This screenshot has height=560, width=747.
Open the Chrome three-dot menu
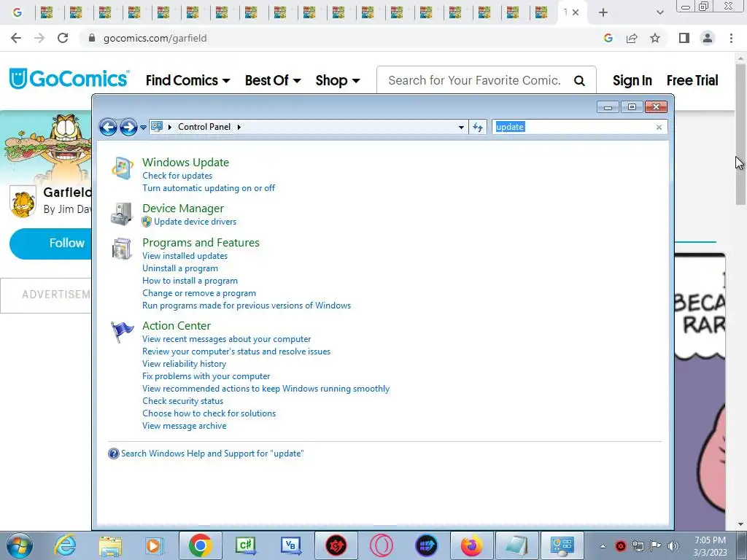[x=731, y=38]
